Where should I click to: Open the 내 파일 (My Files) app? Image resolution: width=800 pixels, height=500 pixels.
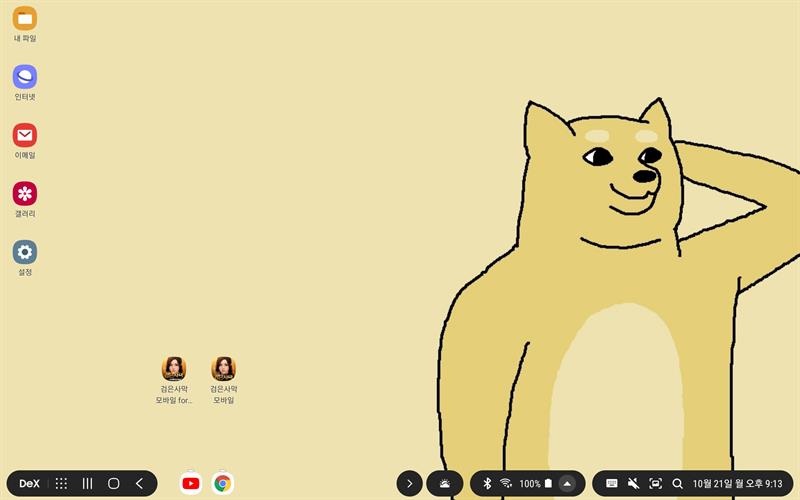pos(25,19)
